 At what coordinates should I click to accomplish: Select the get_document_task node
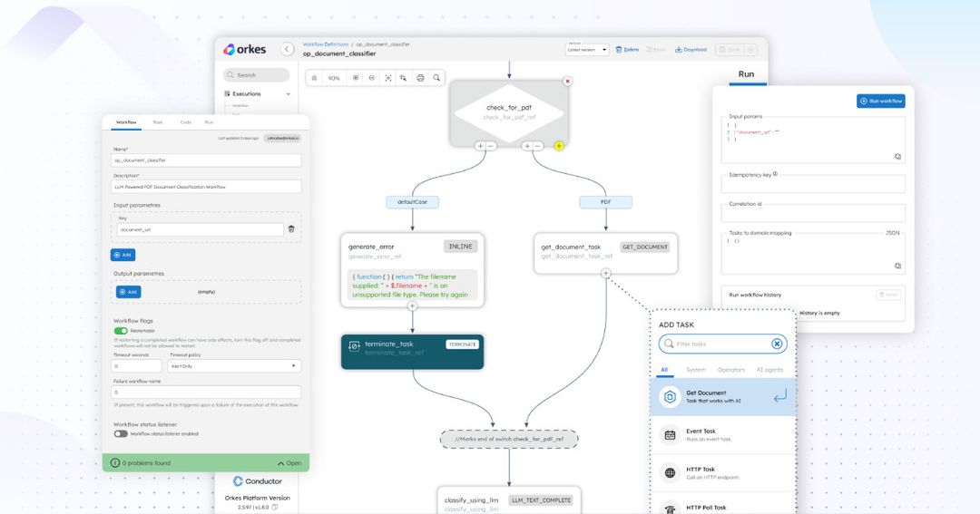605,253
